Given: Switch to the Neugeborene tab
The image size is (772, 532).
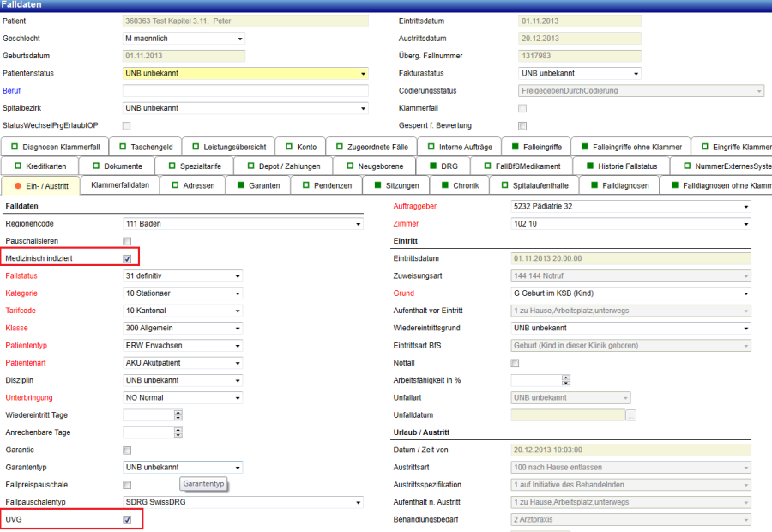Looking at the screenshot, I should (375, 166).
